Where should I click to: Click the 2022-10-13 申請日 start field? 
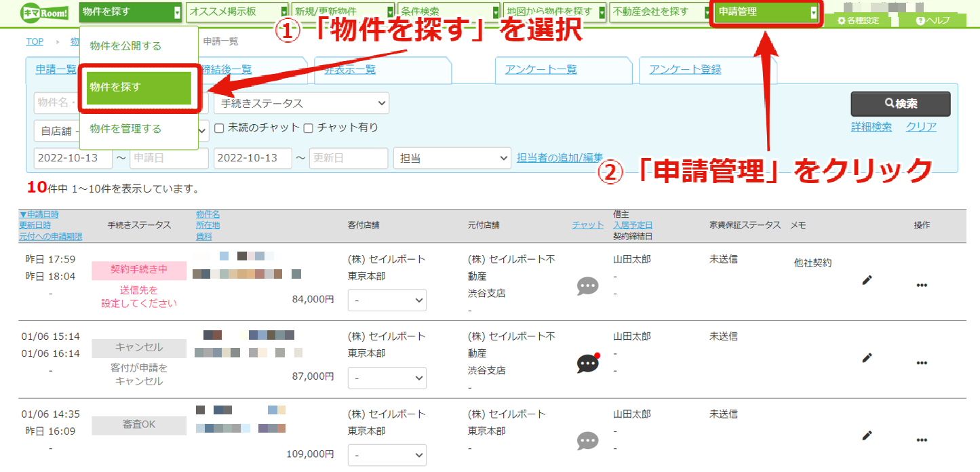(x=74, y=158)
